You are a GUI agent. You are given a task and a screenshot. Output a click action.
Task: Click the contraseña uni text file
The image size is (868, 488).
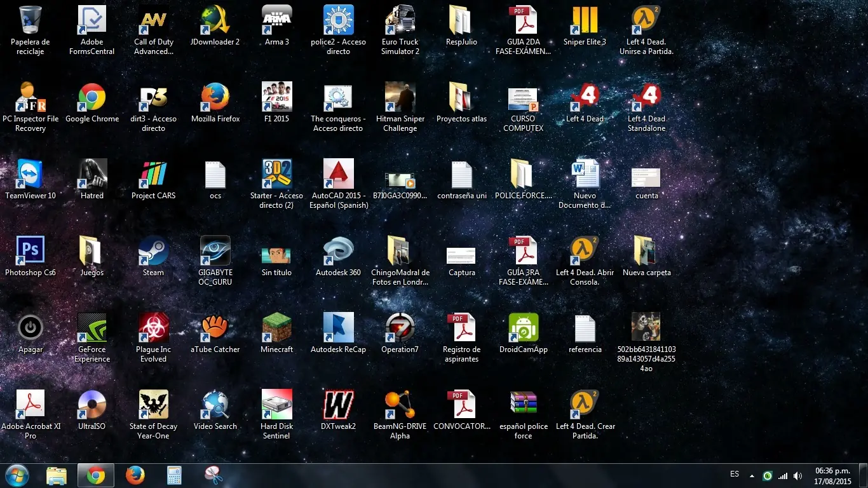(x=462, y=174)
